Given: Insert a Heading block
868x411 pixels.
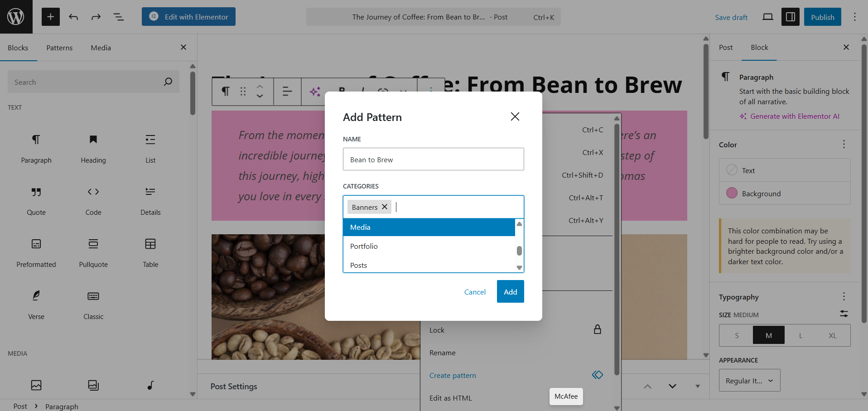Looking at the screenshot, I should 93,149.
